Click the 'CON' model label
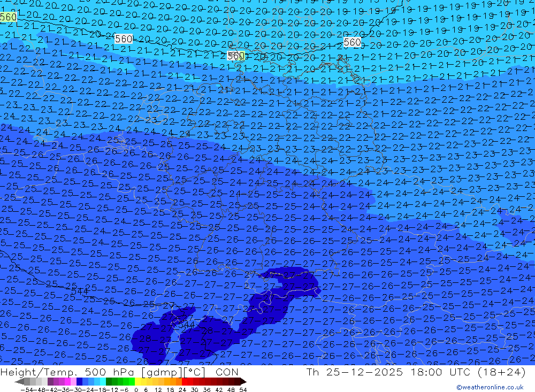The height and width of the screenshot is (392, 535). (x=227, y=372)
